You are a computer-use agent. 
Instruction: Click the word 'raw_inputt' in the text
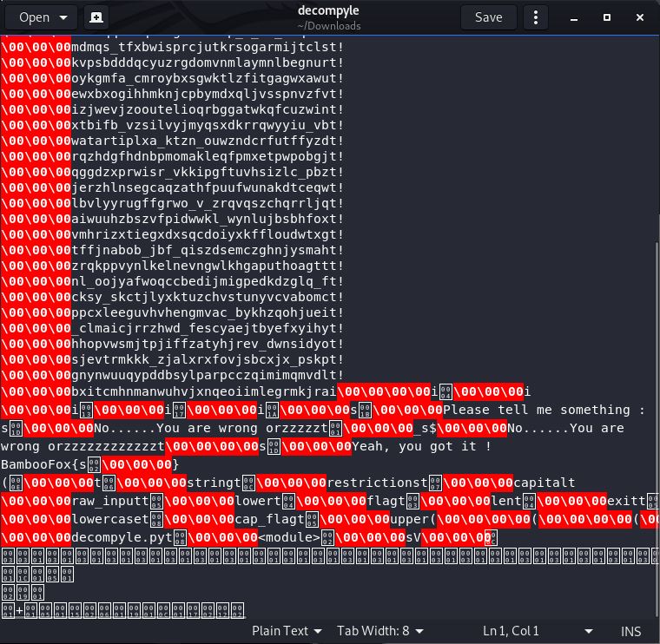[110, 501]
